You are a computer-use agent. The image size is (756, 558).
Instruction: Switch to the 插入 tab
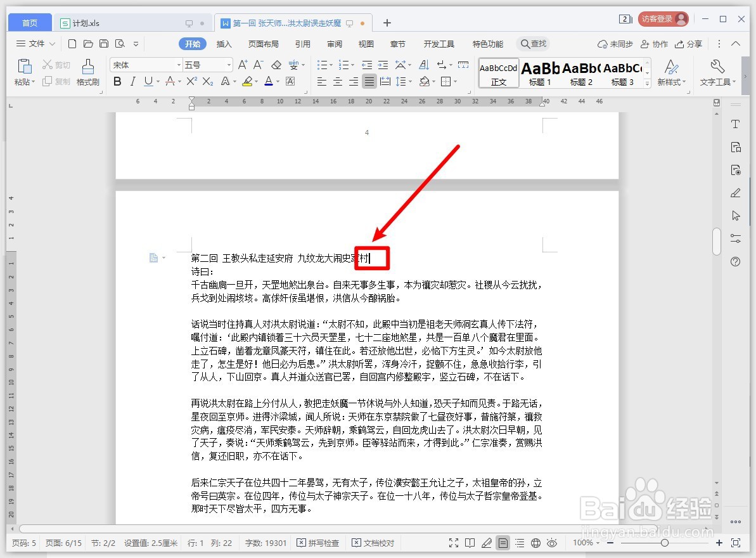coord(224,44)
